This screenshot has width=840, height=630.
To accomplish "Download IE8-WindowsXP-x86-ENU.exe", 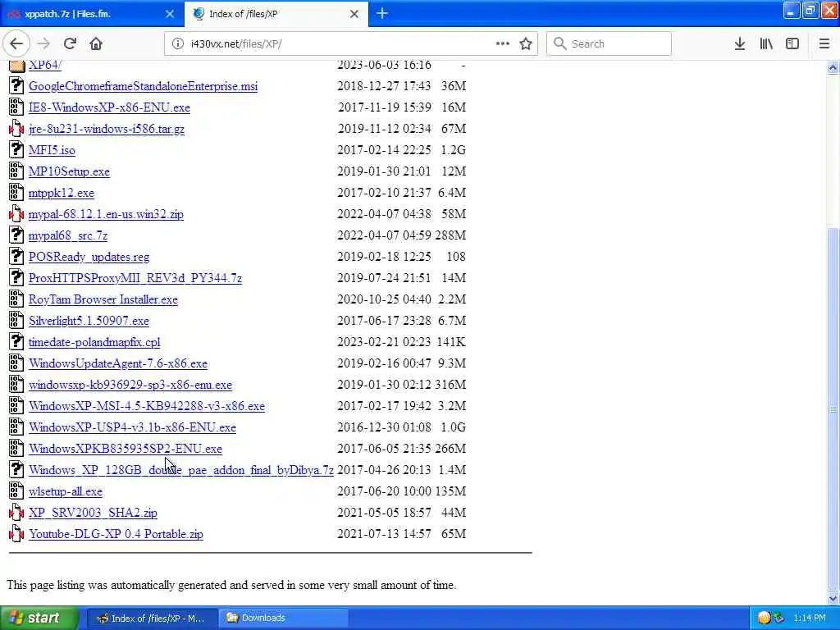I will click(109, 107).
